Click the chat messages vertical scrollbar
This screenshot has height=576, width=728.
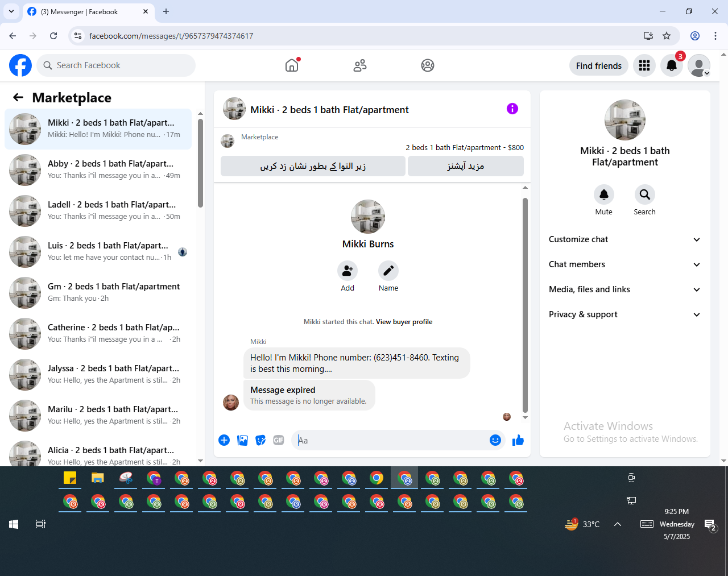(x=525, y=304)
